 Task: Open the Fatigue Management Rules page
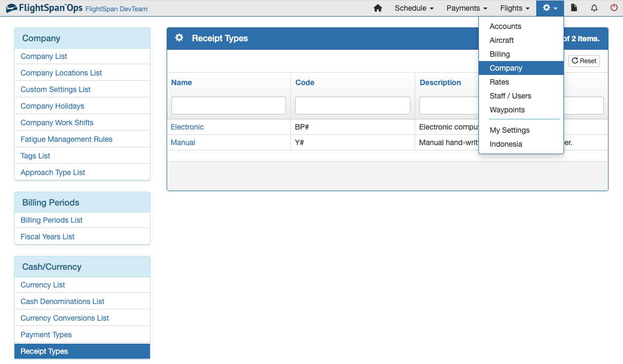point(66,139)
